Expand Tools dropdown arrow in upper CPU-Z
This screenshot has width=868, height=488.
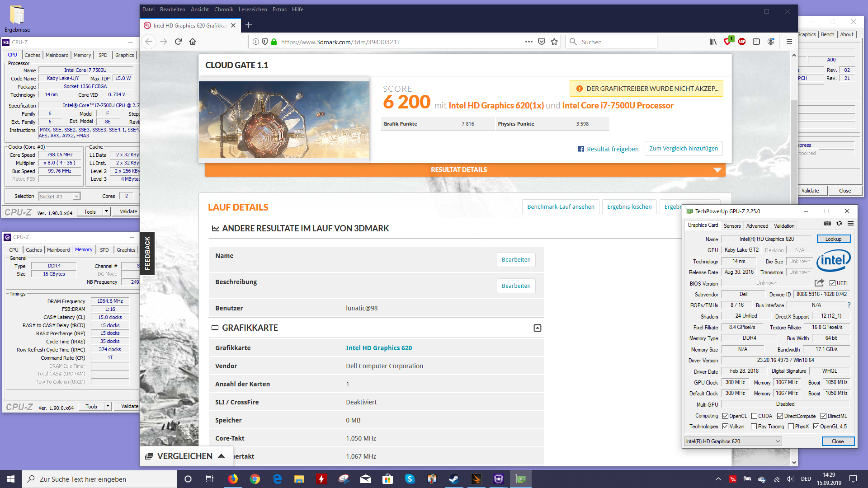(x=106, y=211)
